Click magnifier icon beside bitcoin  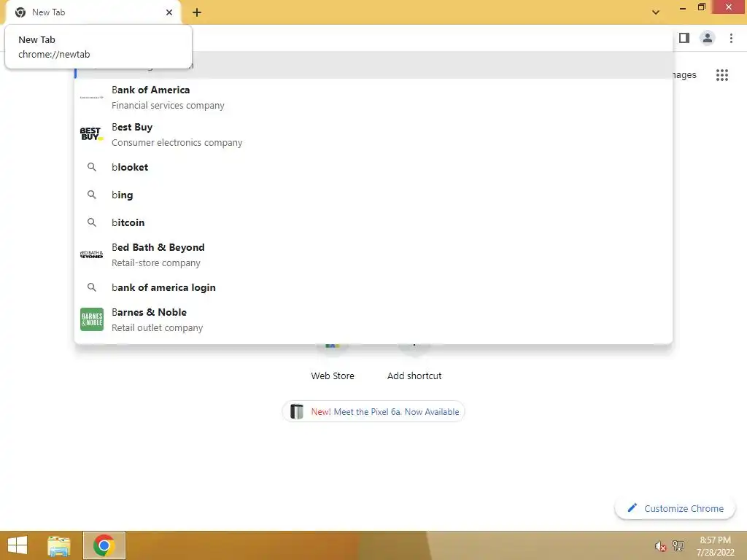click(92, 222)
